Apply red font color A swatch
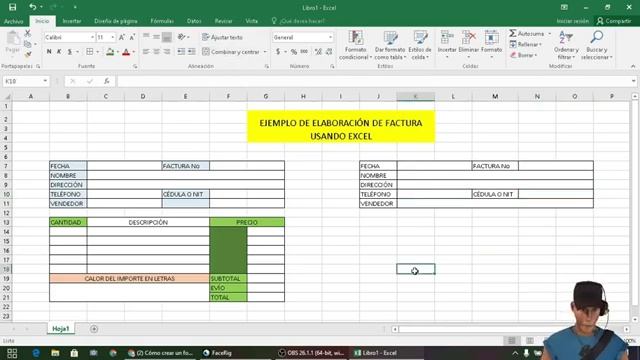The width and height of the screenshot is (640, 360). [126, 52]
